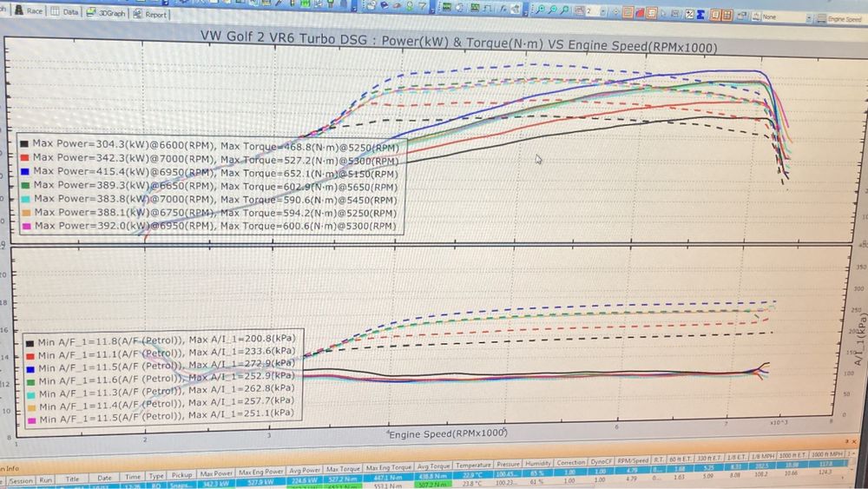This screenshot has width=868, height=489.
Task: Click the Date column header in run table
Action: pos(105,478)
